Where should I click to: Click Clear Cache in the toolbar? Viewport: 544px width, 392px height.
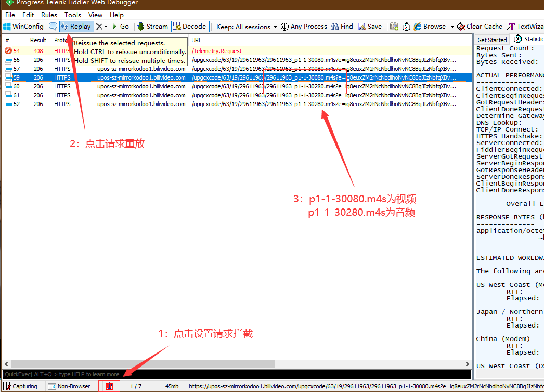pos(480,27)
